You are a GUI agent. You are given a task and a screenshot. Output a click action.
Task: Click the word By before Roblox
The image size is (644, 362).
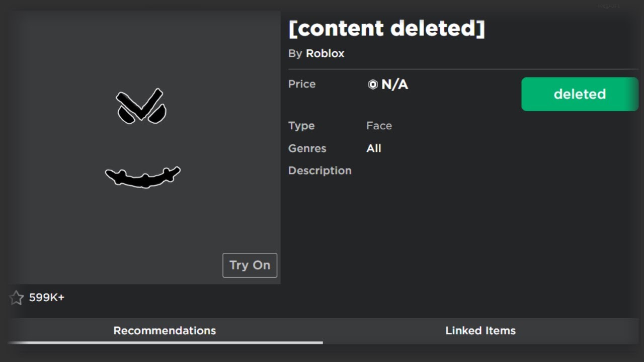[295, 53]
